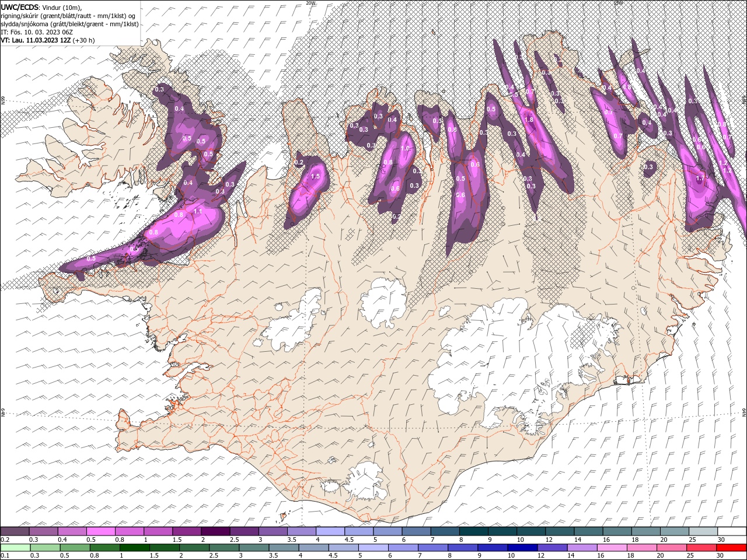Image resolution: width=747 pixels, height=560 pixels.
Task: Click the '1.8' precipitation value on the map
Action: pos(529,120)
